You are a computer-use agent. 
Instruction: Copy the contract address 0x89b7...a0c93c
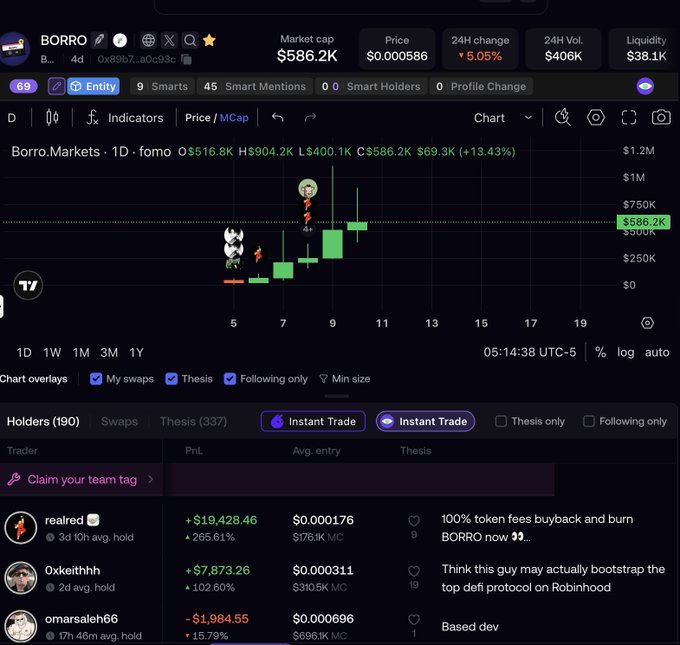click(186, 59)
